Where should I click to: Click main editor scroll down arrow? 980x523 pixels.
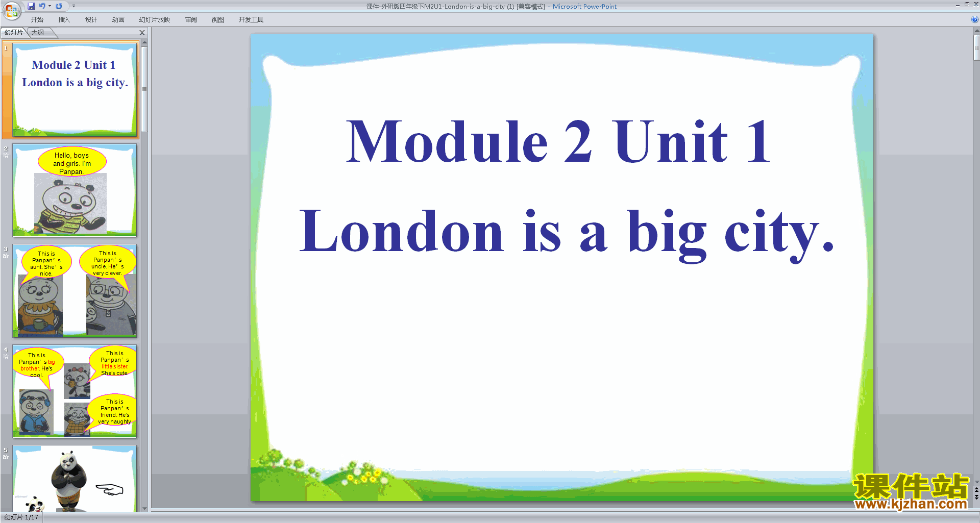click(976, 482)
